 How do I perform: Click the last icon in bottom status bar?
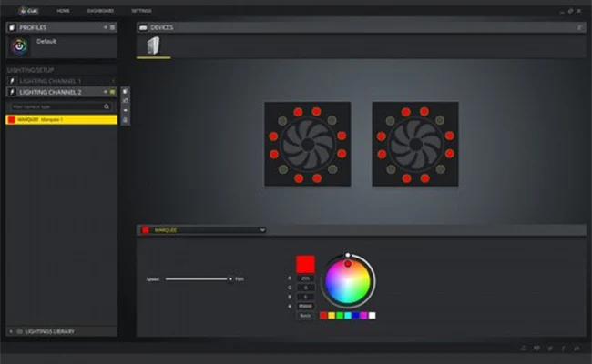[x=577, y=349]
